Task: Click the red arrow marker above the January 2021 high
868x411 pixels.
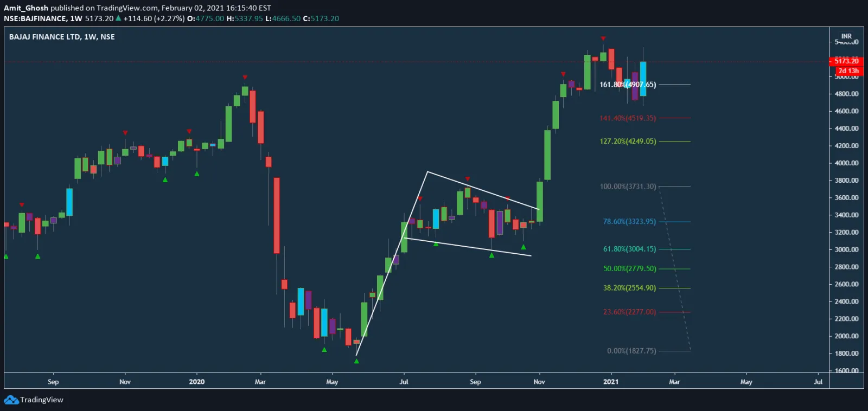Action: pos(603,38)
